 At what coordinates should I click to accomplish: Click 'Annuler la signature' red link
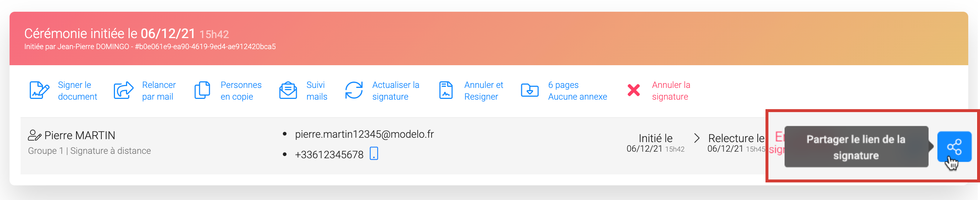(x=671, y=91)
